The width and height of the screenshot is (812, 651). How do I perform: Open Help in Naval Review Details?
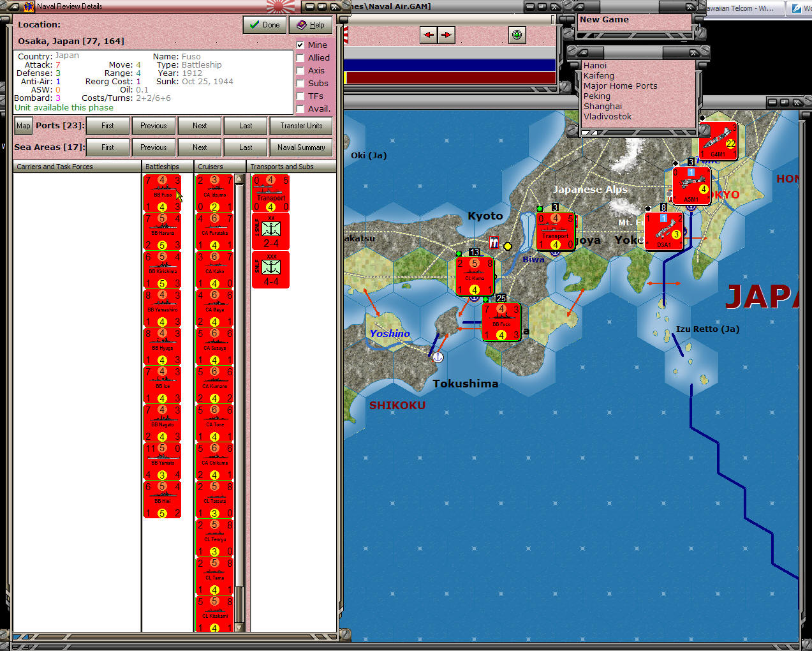[x=311, y=25]
